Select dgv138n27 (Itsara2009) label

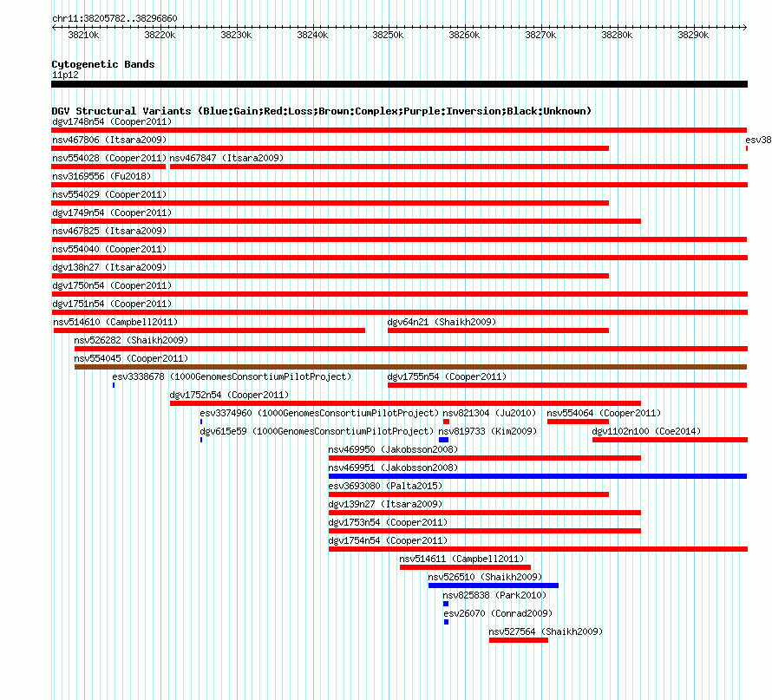pyautogui.click(x=109, y=267)
